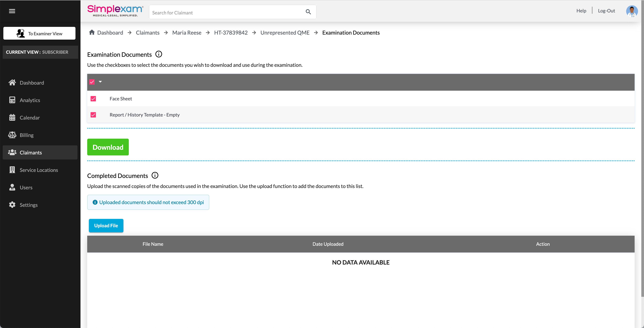Open Service Locations in the sidebar
The width and height of the screenshot is (644, 328).
pos(39,170)
